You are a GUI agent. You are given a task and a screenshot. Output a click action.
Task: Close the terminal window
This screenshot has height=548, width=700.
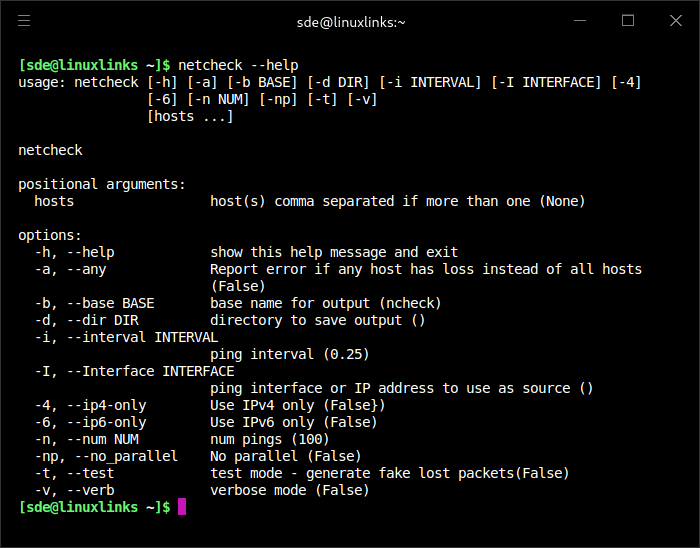[x=673, y=21]
